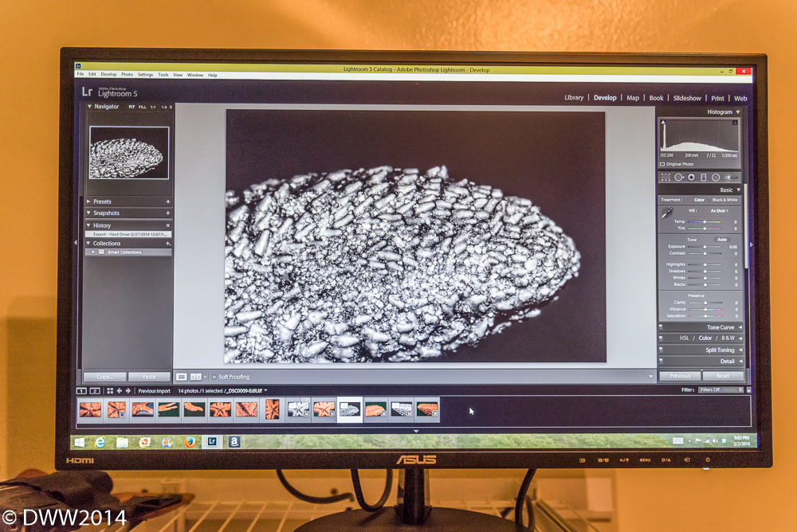Select the Spot Removal tool

click(678, 177)
